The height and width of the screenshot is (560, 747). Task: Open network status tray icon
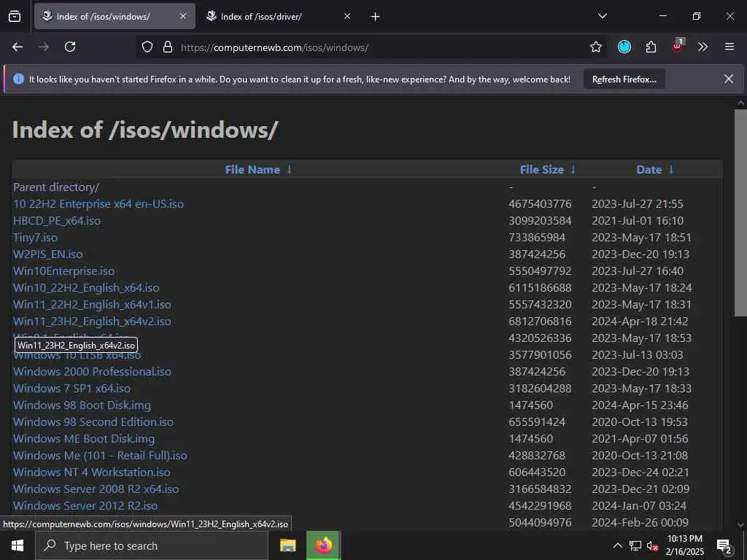click(635, 545)
